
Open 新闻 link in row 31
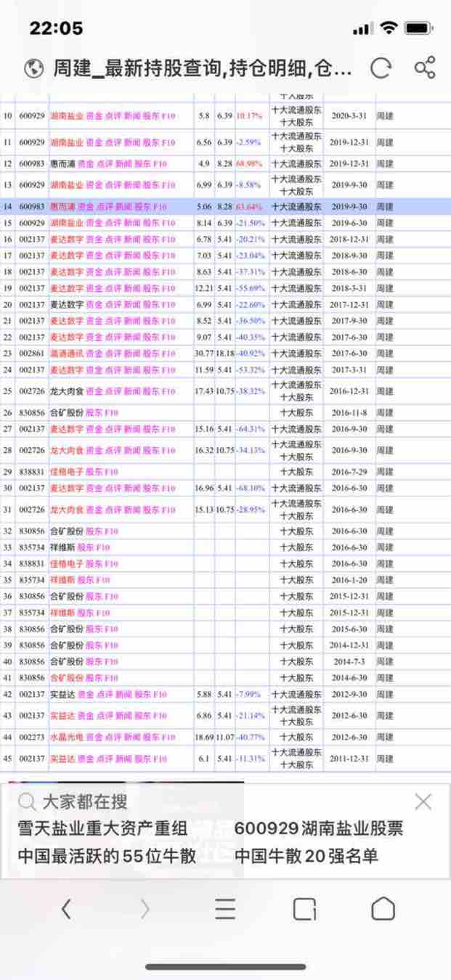(132, 510)
